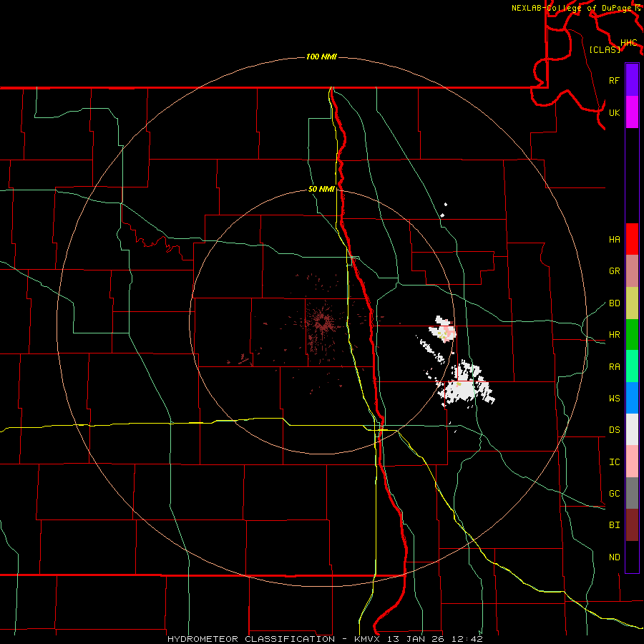Click the GC legend label
The image size is (644, 644).
tap(614, 494)
